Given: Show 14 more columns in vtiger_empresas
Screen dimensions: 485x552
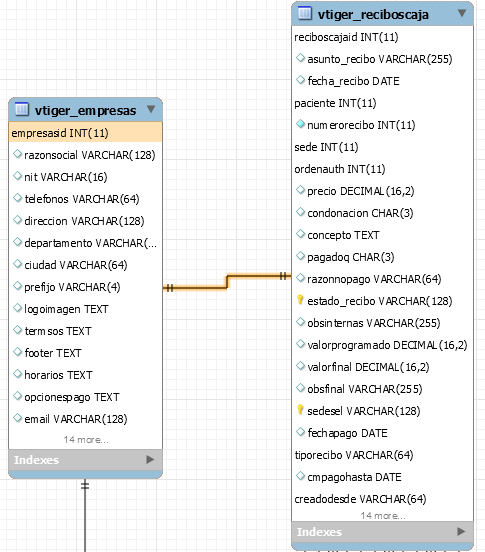Looking at the screenshot, I should [86, 440].
